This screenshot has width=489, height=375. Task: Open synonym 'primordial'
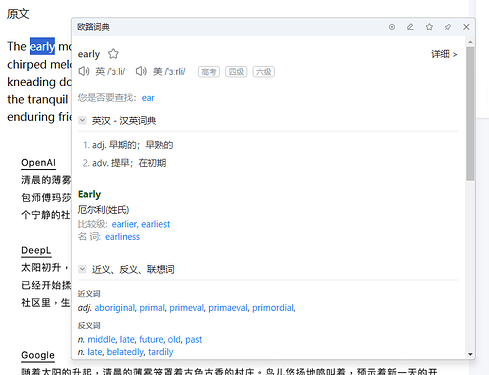[x=273, y=308]
